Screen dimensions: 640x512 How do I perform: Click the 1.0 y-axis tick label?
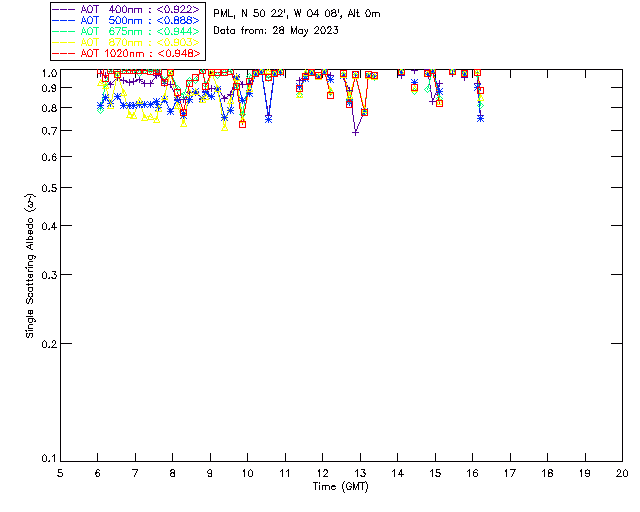point(49,73)
